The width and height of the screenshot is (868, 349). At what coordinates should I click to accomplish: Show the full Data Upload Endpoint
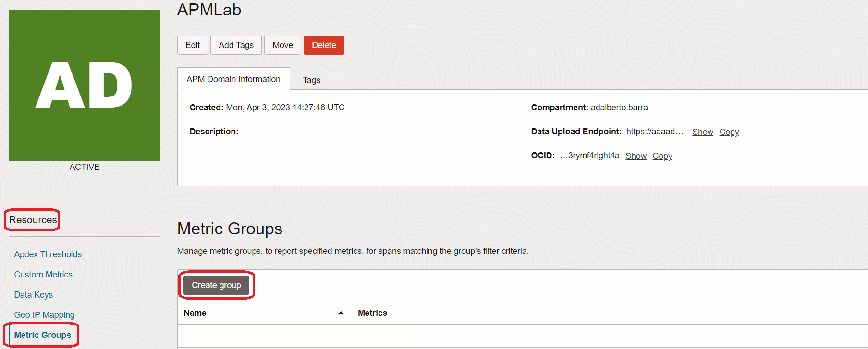click(702, 132)
